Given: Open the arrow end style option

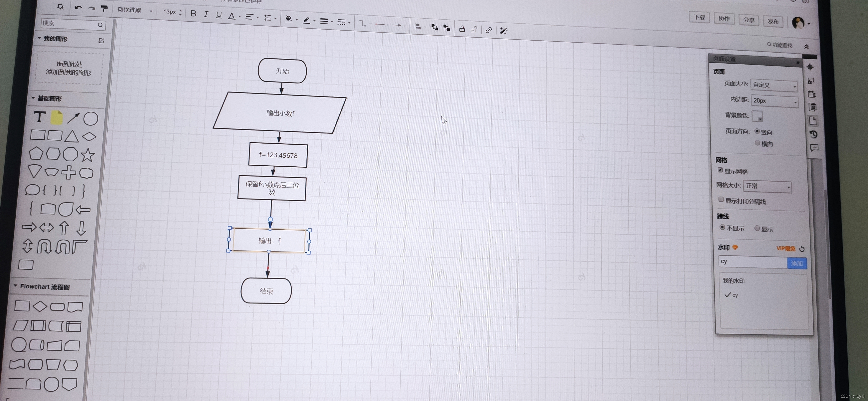Looking at the screenshot, I should point(397,25).
